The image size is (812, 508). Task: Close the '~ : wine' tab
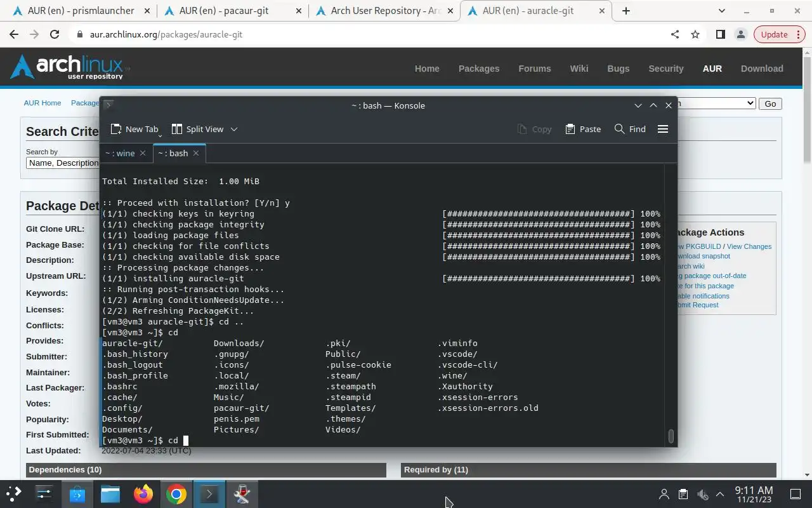[143, 153]
